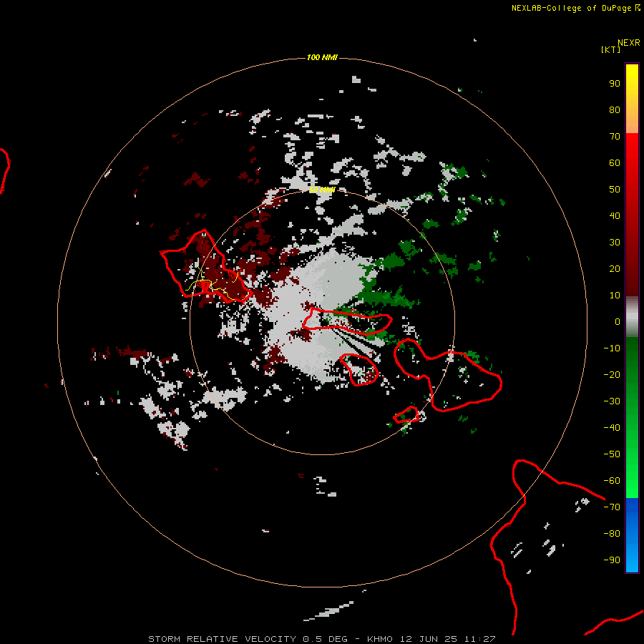The width and height of the screenshot is (644, 644).
Task: Click the -60 value on the velocity scale
Action: click(612, 481)
